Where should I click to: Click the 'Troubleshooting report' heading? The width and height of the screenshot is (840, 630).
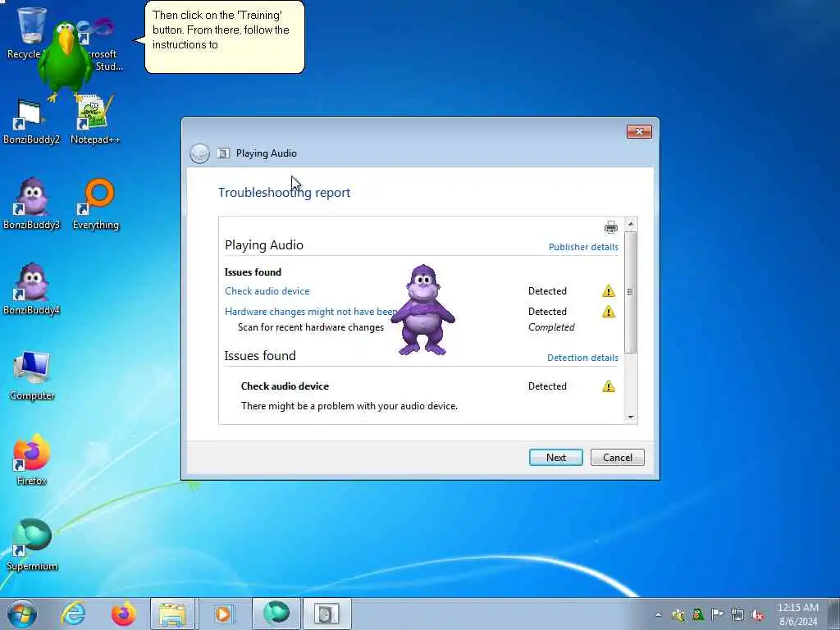coord(284,192)
